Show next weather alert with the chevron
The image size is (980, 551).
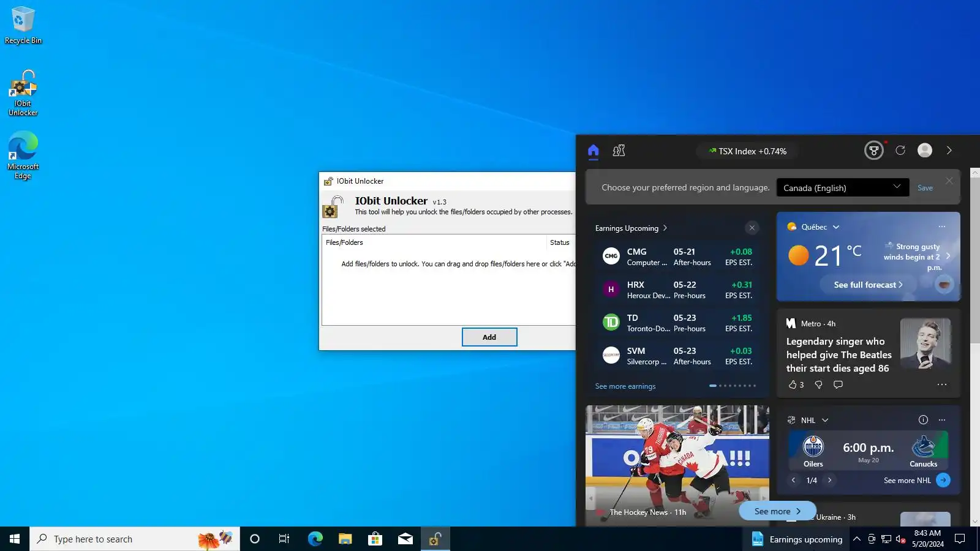pyautogui.click(x=948, y=257)
